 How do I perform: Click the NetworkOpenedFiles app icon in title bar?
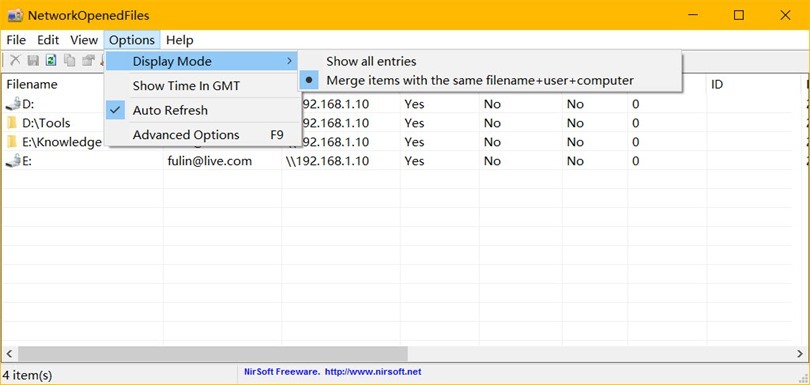(x=15, y=16)
